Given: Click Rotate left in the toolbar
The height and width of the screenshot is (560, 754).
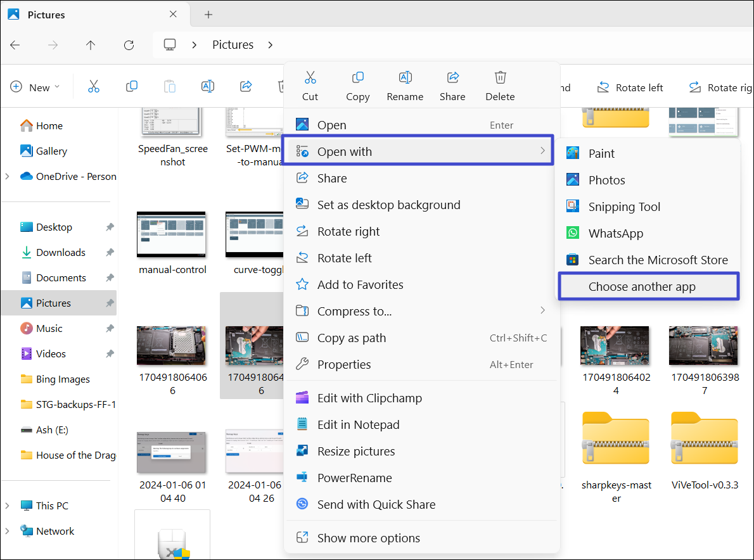Looking at the screenshot, I should pyautogui.click(x=630, y=87).
